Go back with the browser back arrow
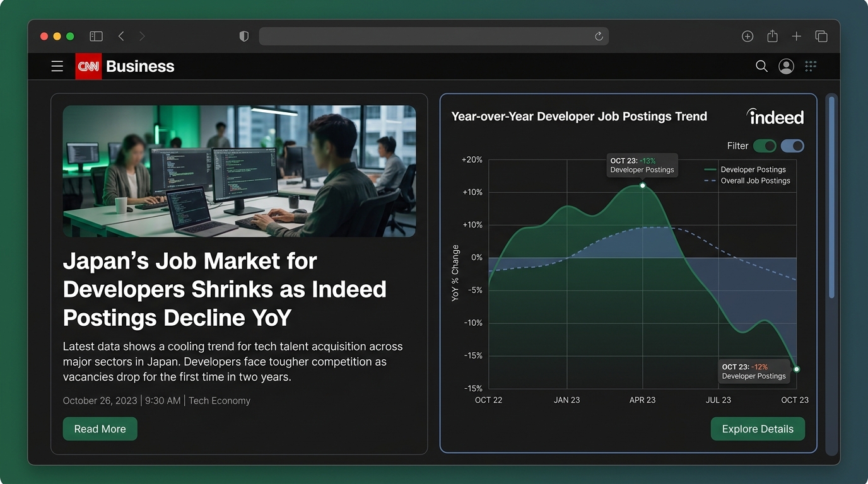868x484 pixels. coord(121,37)
